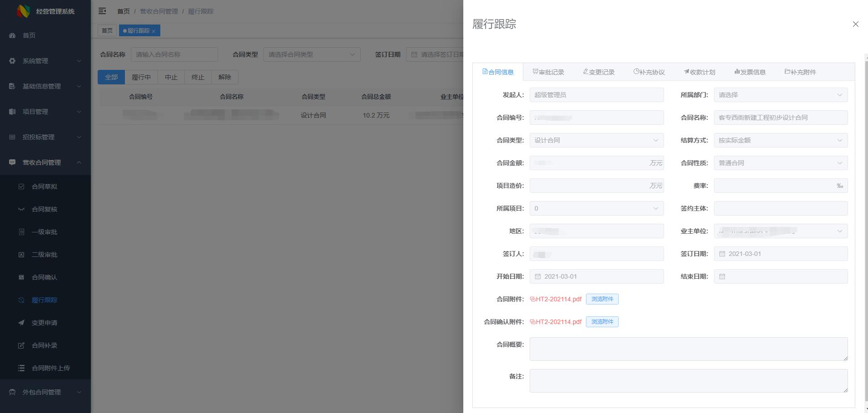This screenshot has height=413, width=868.
Task: Click the calendar icon in 开始日期 field
Action: coord(538,276)
